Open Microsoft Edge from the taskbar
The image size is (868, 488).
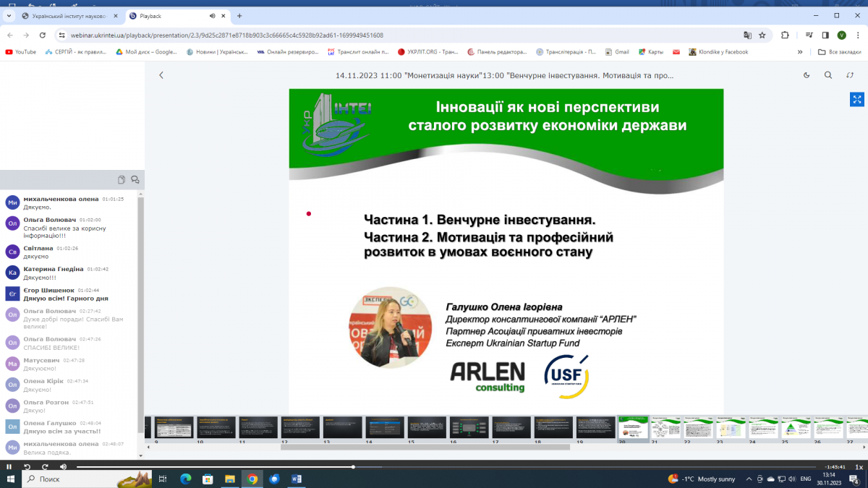click(x=185, y=479)
